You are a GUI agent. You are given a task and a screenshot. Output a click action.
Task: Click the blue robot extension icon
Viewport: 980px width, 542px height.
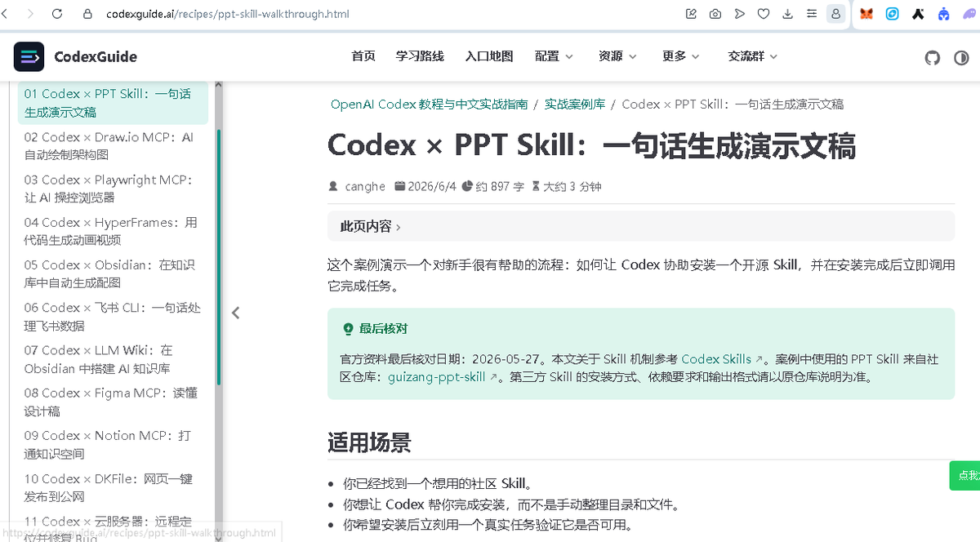pos(944,14)
